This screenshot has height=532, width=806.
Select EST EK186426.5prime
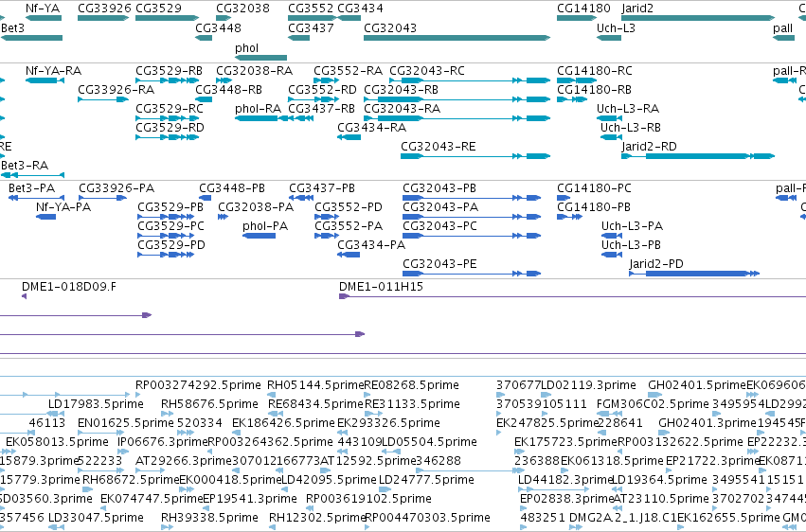283,422
